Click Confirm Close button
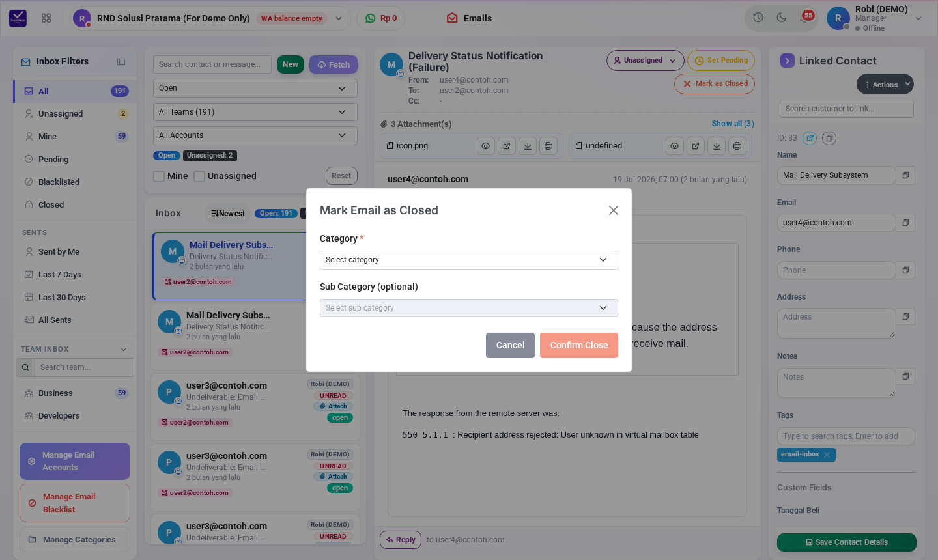The image size is (938, 560). click(x=579, y=346)
